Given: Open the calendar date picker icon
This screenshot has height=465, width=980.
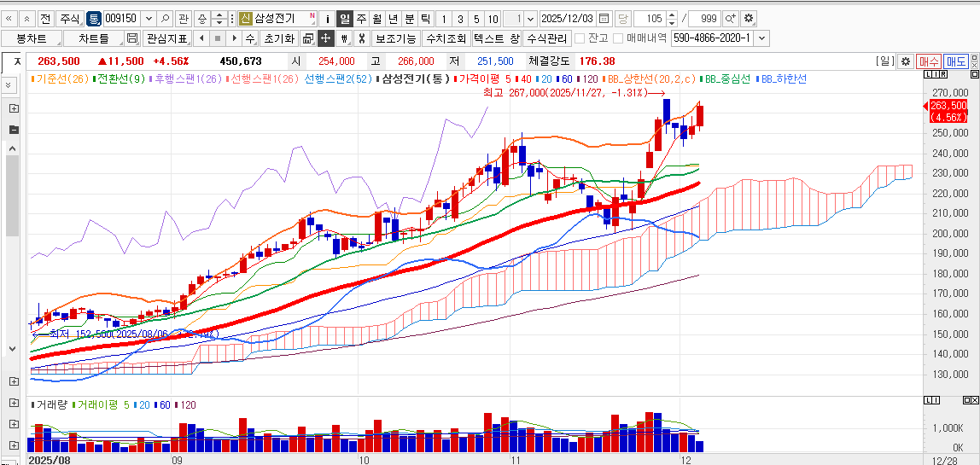Looking at the screenshot, I should (x=604, y=18).
